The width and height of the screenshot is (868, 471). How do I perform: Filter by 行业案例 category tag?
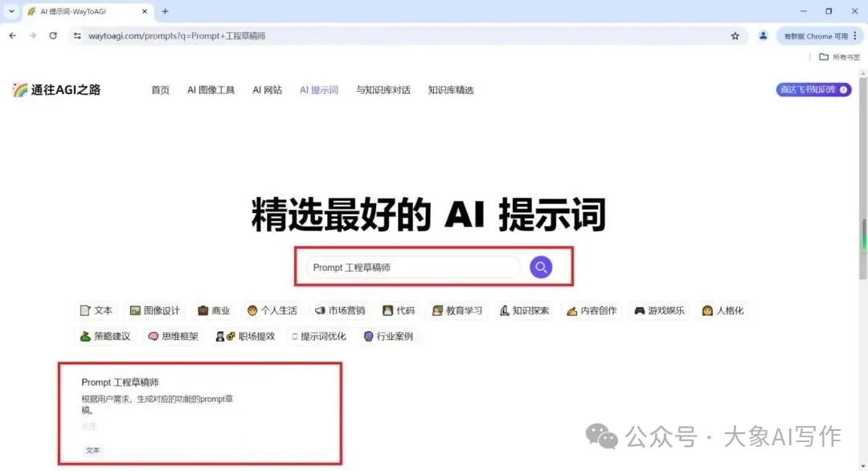[x=389, y=336]
